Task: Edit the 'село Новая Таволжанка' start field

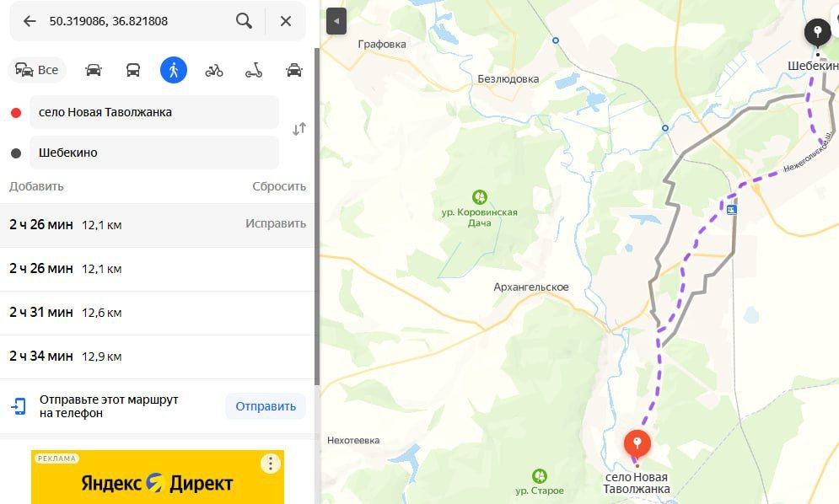Action: click(x=154, y=112)
